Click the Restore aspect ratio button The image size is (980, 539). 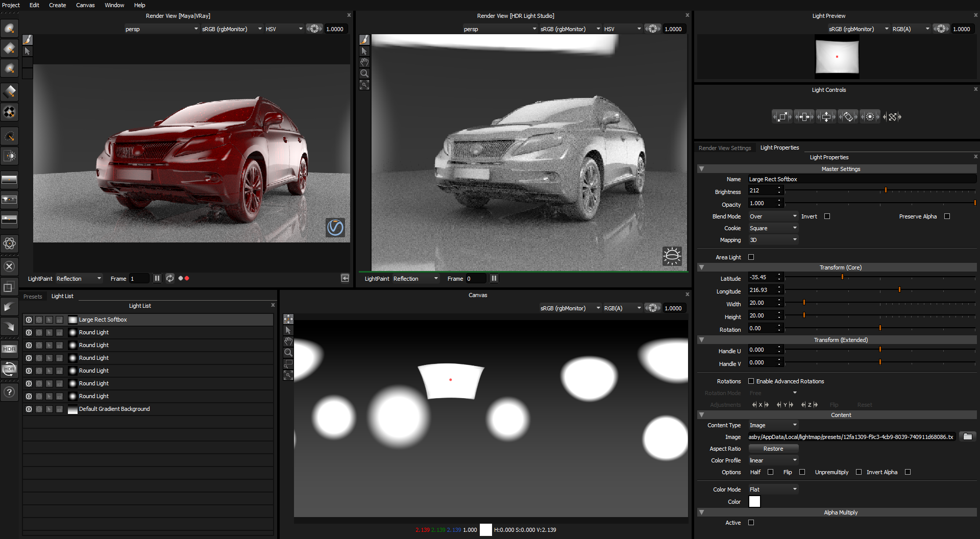click(x=773, y=449)
